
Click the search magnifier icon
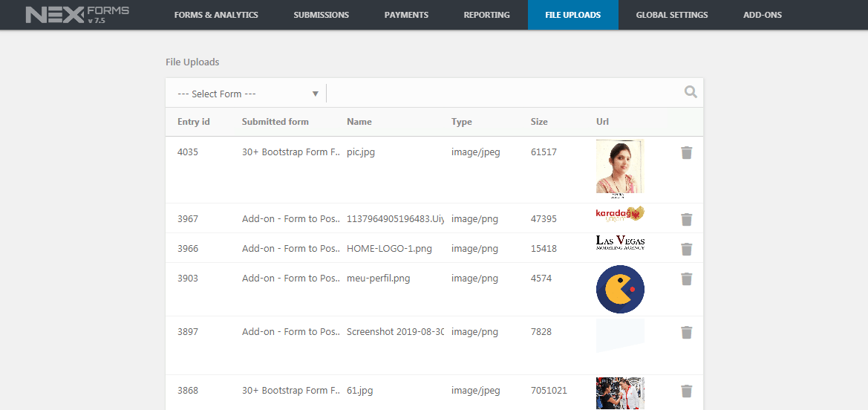[691, 92]
